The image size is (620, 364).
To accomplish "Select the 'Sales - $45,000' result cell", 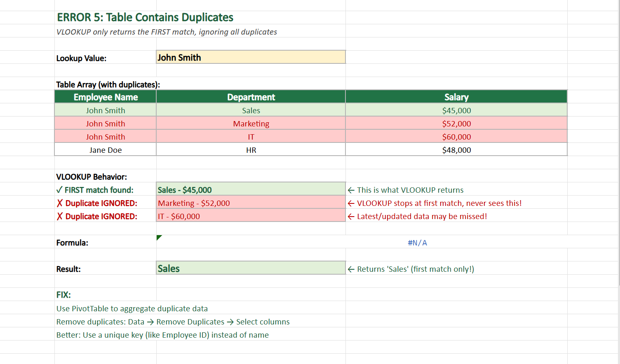I will 251,189.
